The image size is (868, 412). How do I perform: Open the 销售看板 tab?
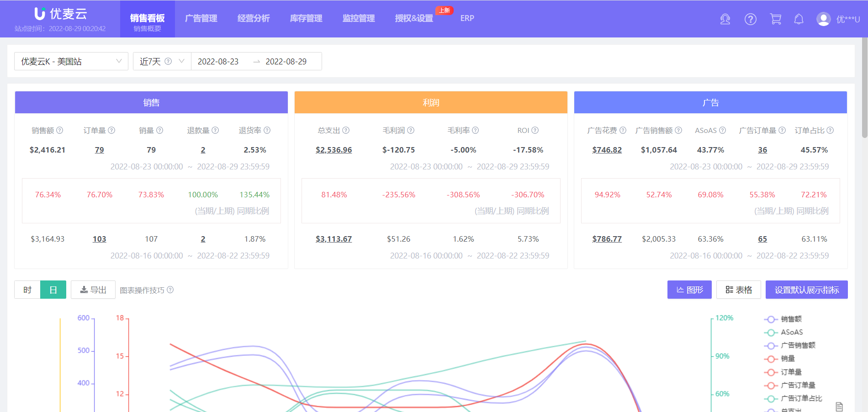[x=147, y=19]
